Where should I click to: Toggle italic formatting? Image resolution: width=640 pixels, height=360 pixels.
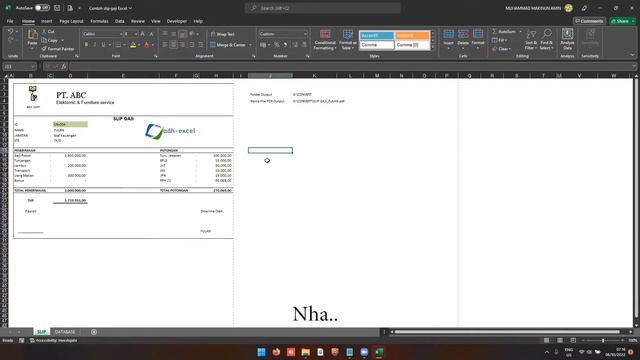coord(95,44)
